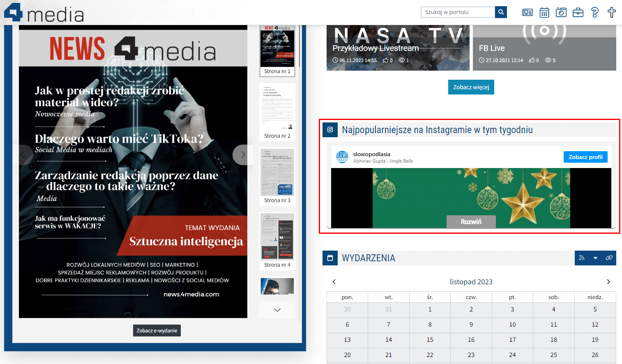Open the question mark help icon

click(x=595, y=12)
